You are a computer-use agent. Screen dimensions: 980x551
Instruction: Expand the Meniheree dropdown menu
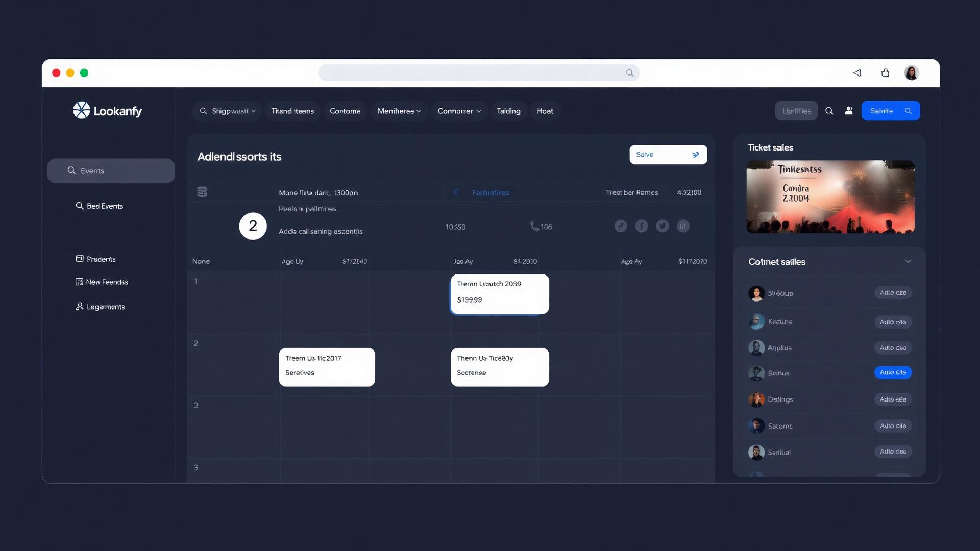[399, 111]
